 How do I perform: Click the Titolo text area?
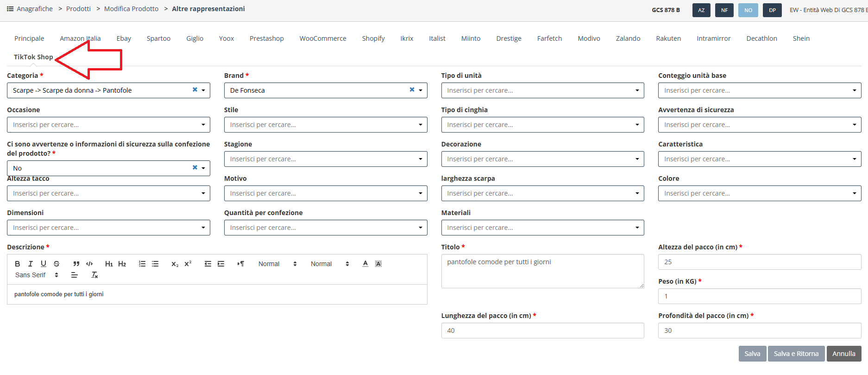tap(542, 271)
